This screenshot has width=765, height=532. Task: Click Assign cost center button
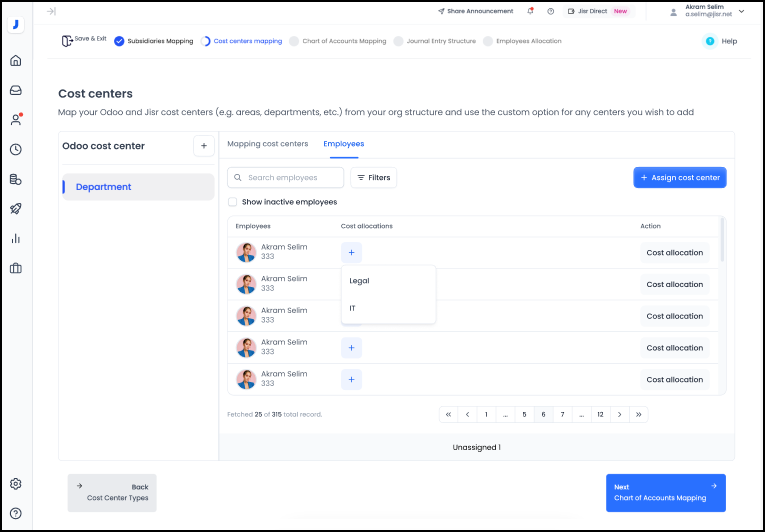(x=679, y=178)
